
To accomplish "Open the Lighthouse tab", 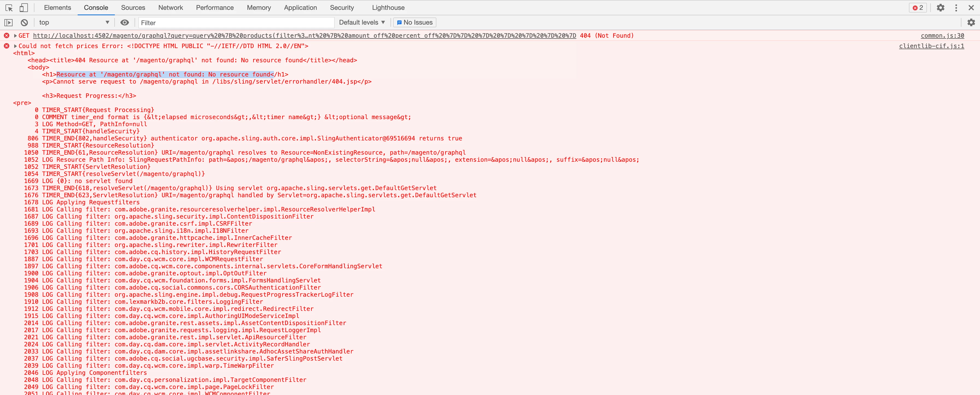I will point(388,8).
